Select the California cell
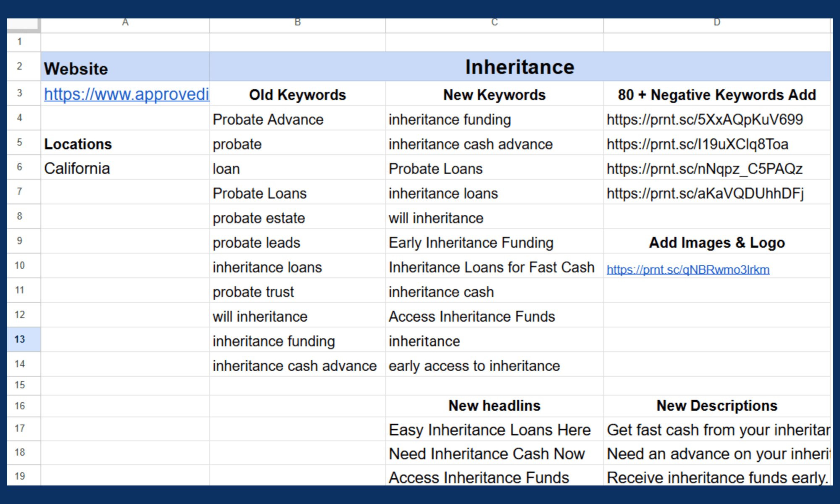Viewport: 840px width, 504px height. (x=125, y=168)
